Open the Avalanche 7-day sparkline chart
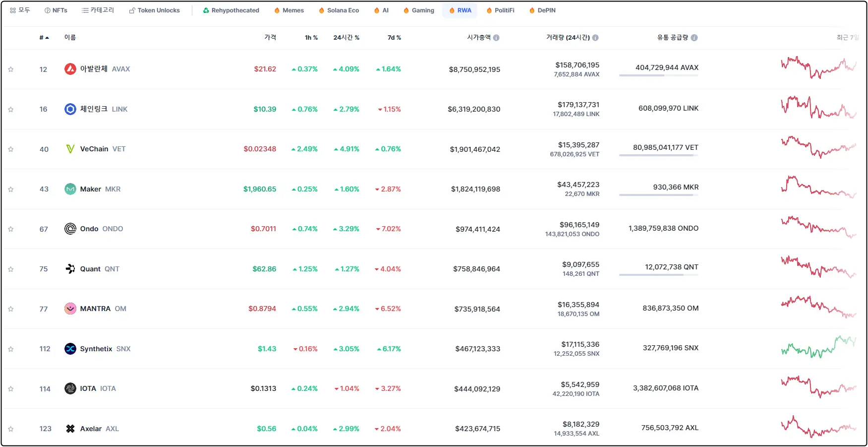The width and height of the screenshot is (868, 447). pos(819,67)
